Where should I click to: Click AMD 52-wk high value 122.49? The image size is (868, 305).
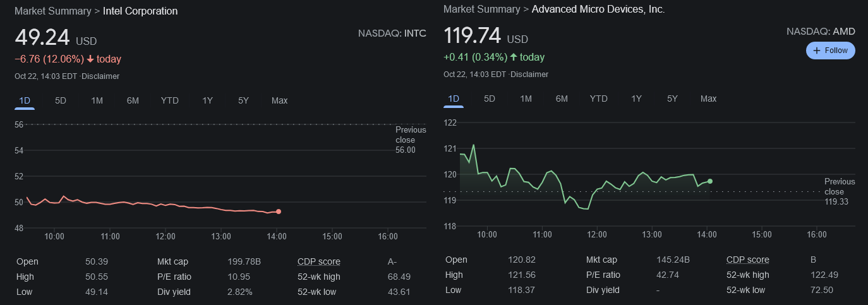(x=824, y=275)
